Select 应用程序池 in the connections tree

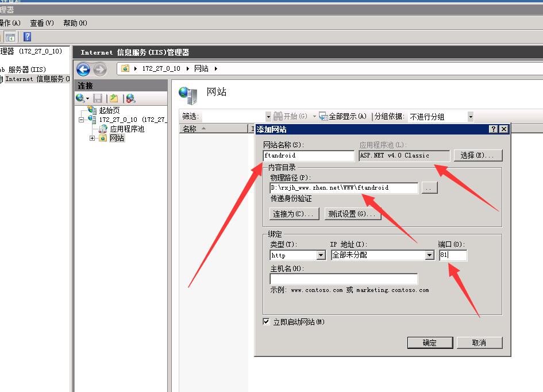pos(126,129)
